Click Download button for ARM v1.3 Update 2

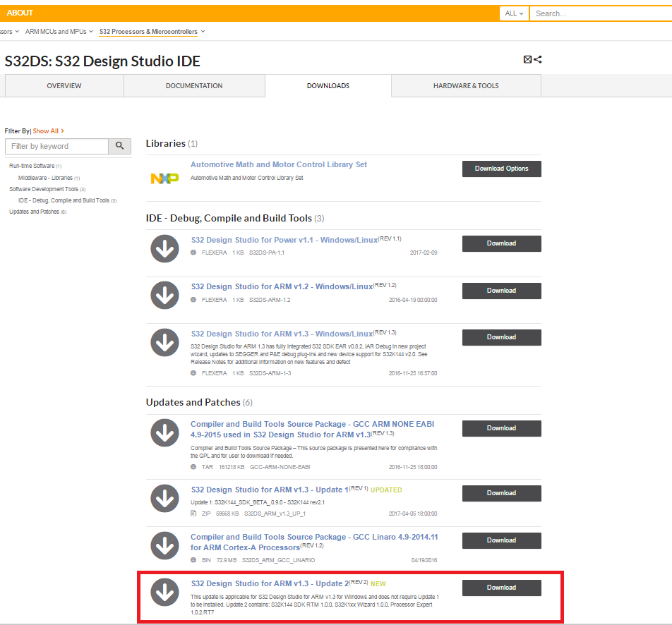tap(501, 588)
